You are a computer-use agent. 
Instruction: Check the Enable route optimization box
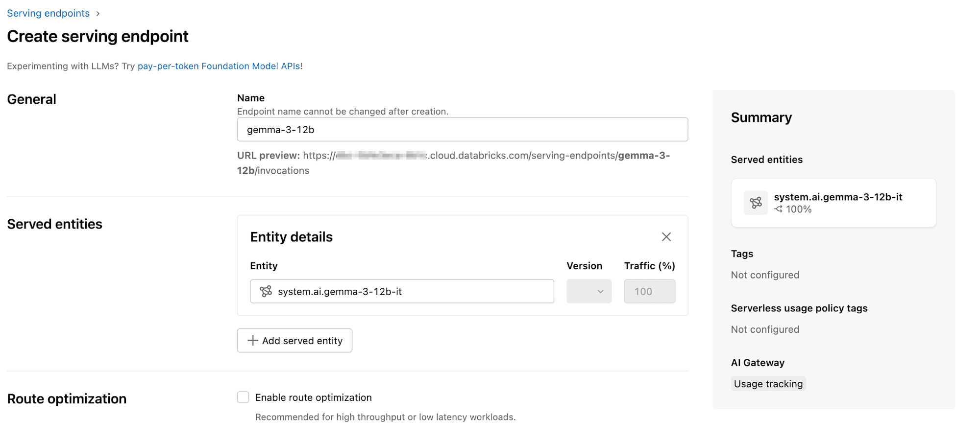point(243,397)
